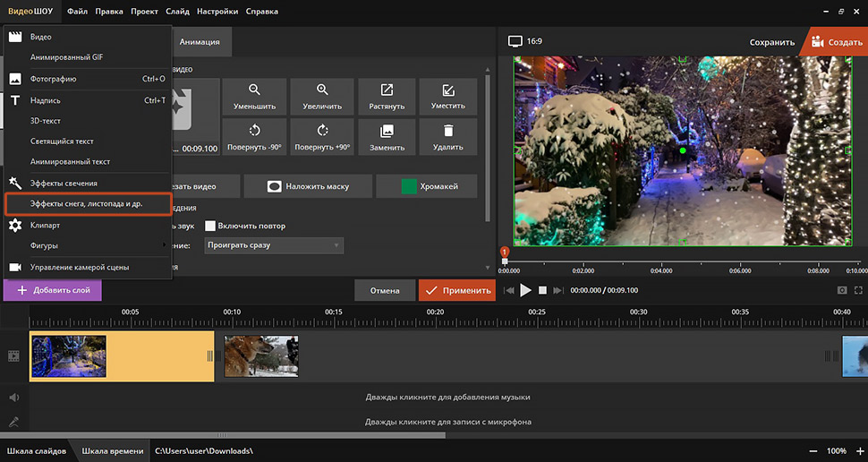Select the Растянуть stretch icon
The image size is (868, 462).
click(x=387, y=90)
